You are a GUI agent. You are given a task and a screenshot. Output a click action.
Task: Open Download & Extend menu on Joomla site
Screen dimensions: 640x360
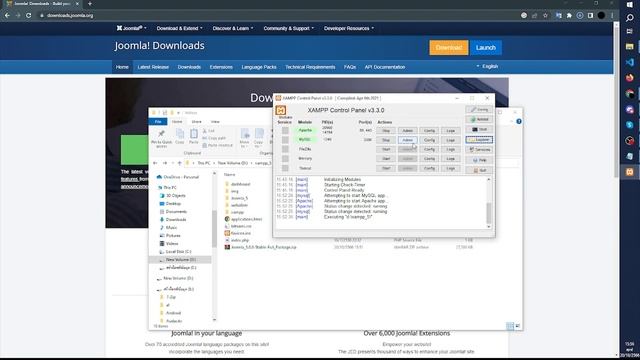click(x=179, y=28)
